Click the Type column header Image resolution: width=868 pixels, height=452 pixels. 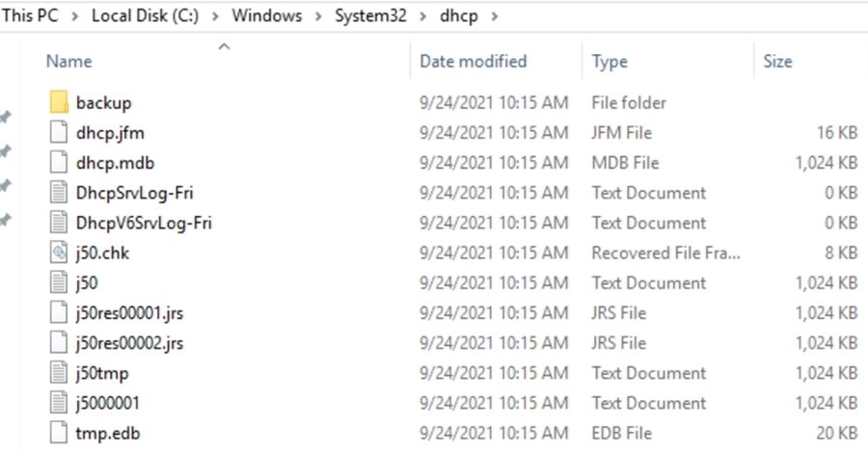(x=610, y=62)
